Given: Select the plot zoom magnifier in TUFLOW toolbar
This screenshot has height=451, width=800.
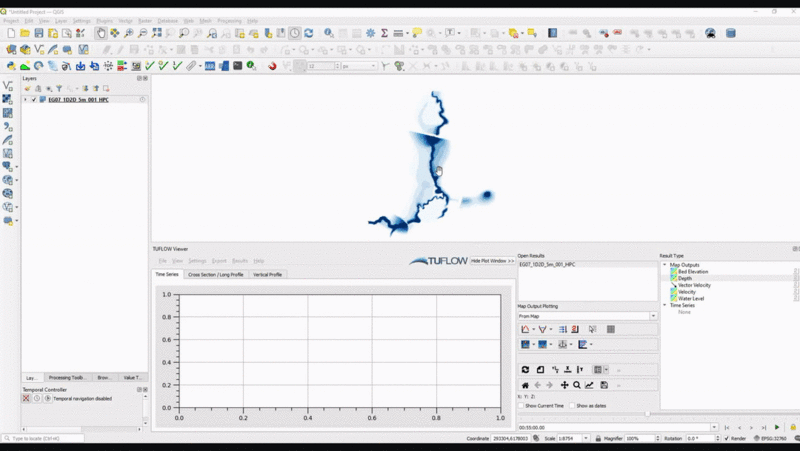Looking at the screenshot, I should [x=577, y=385].
